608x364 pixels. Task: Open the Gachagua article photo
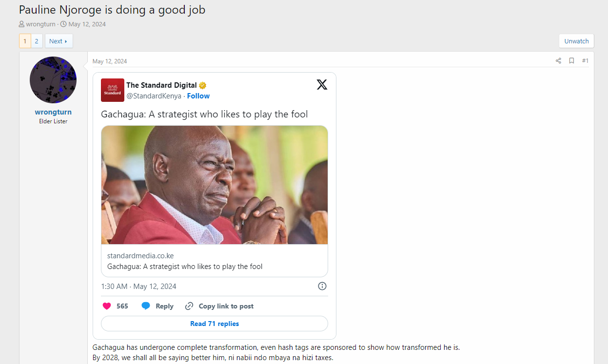tap(215, 185)
